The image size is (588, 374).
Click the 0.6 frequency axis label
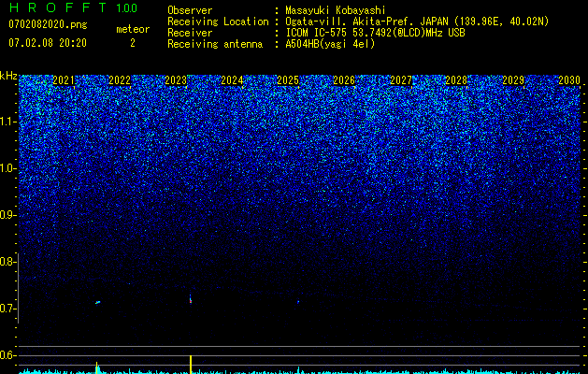pyautogui.click(x=8, y=355)
